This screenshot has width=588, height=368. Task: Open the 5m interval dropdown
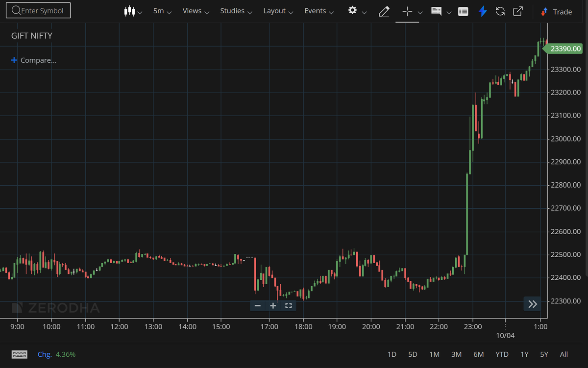(161, 11)
